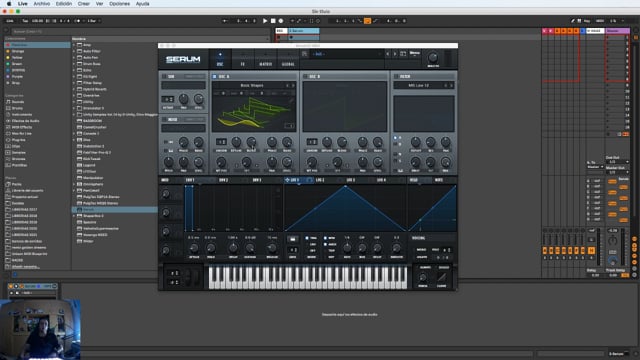Open the Serum preset browser icon
640x360 pixels.
(x=304, y=54)
